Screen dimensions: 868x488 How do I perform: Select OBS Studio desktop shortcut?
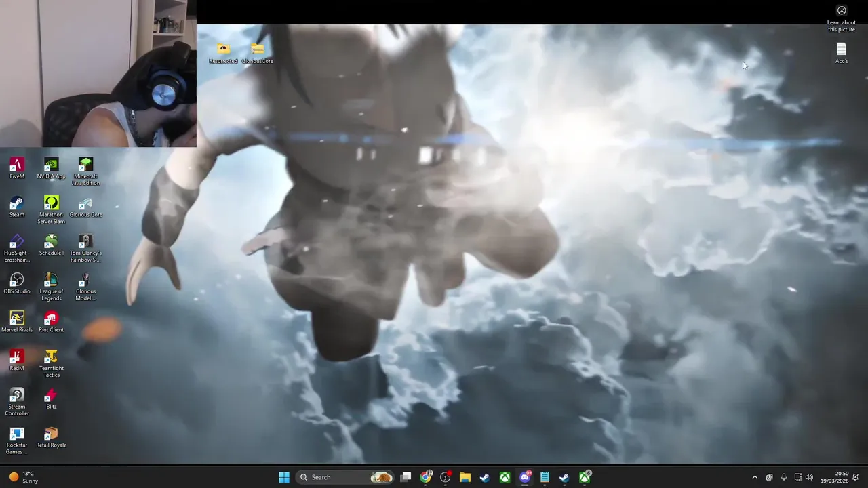[17, 283]
